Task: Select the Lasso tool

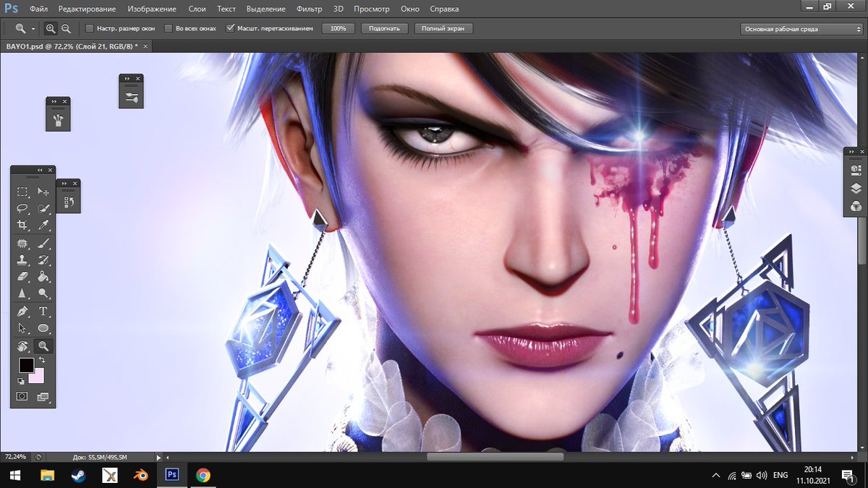Action: click(22, 208)
